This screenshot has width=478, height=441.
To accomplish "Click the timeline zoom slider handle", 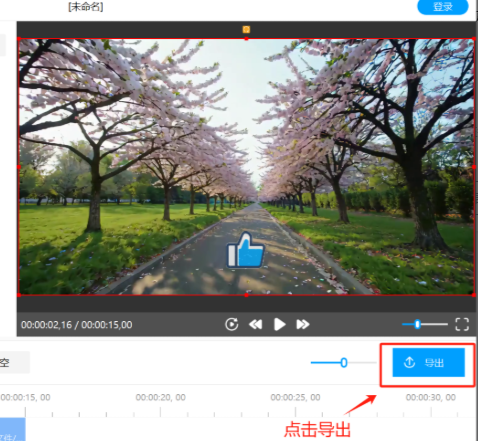I will pos(344,362).
